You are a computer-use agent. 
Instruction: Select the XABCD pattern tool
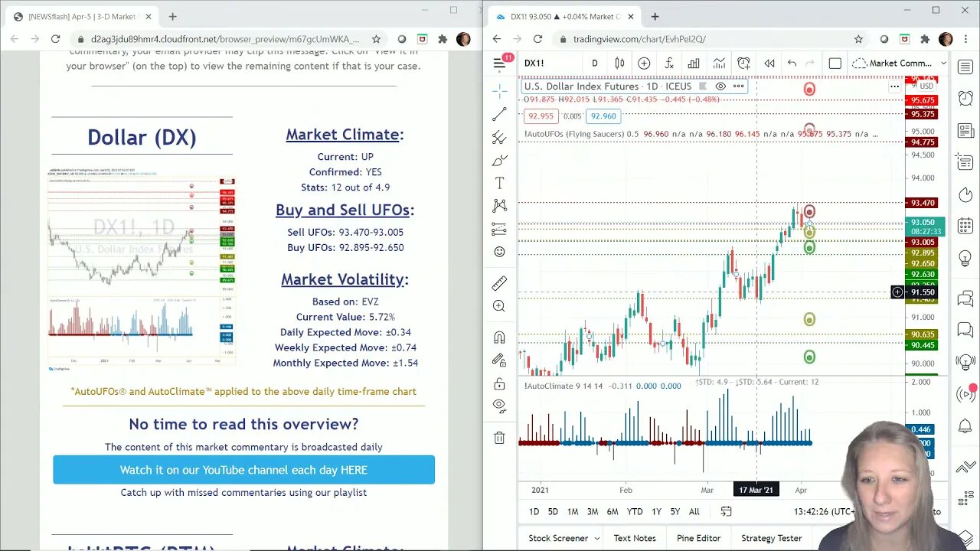tap(499, 206)
